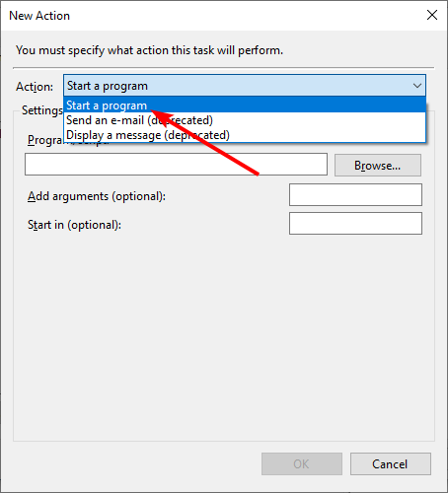448x493 pixels.
Task: Click the New Action title bar text
Action: (39, 16)
